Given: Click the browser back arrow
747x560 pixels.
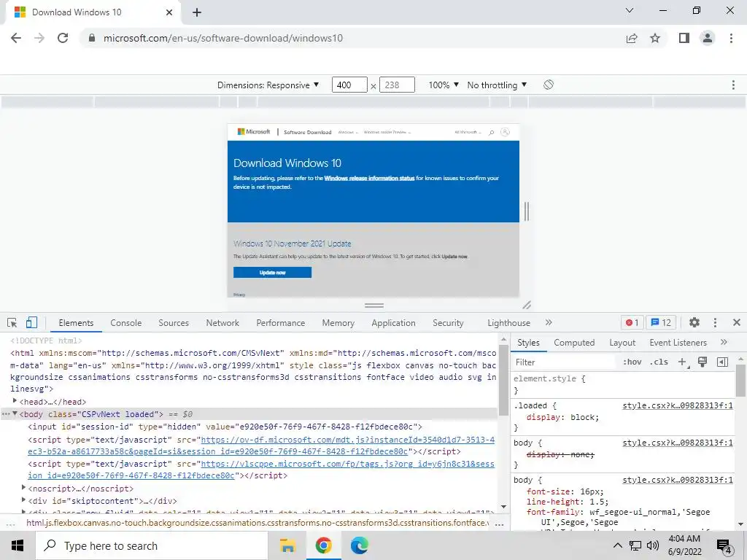Looking at the screenshot, I should coord(16,38).
